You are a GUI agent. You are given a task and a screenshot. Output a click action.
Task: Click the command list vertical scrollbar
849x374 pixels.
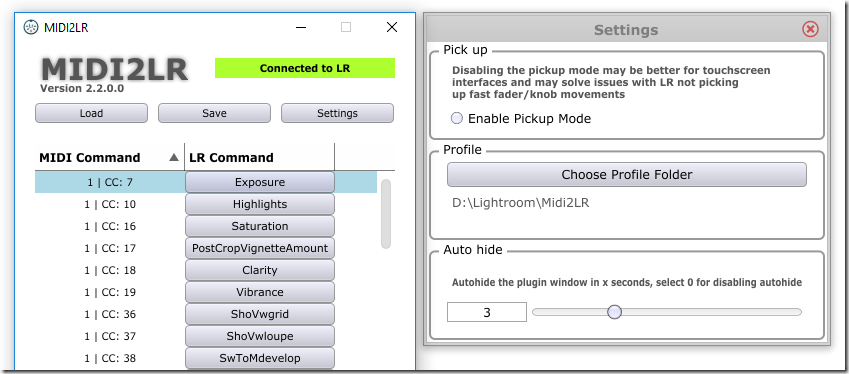[x=386, y=214]
